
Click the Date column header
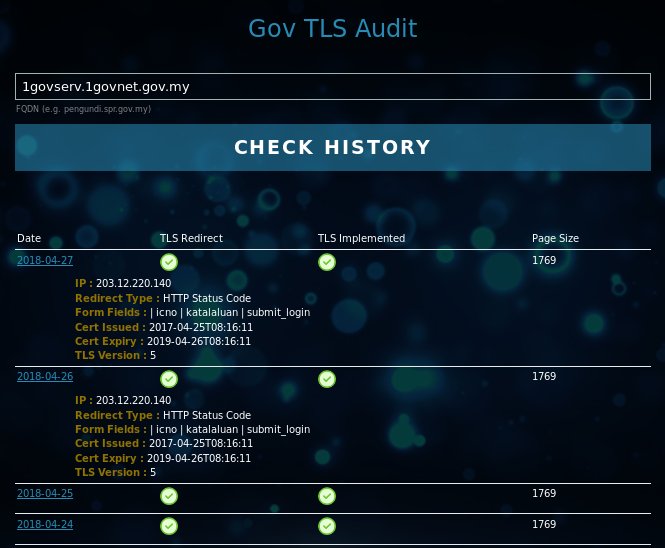pyautogui.click(x=29, y=239)
